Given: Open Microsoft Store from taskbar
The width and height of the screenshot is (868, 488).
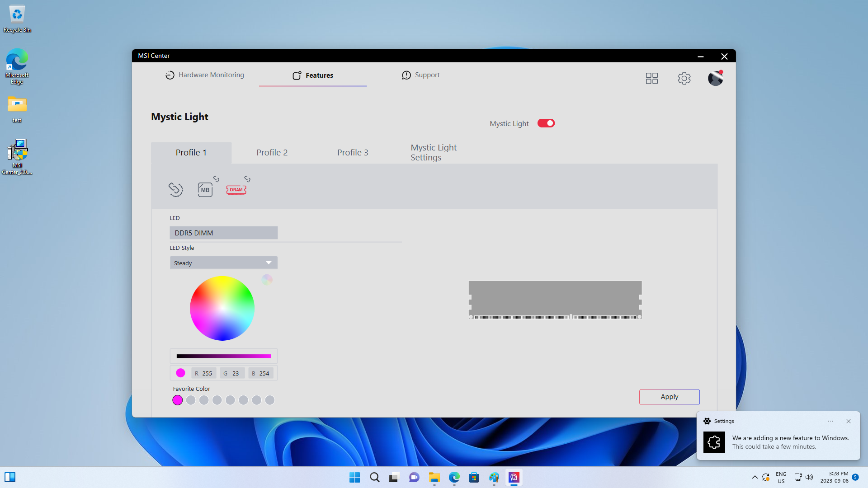Looking at the screenshot, I should tap(474, 478).
